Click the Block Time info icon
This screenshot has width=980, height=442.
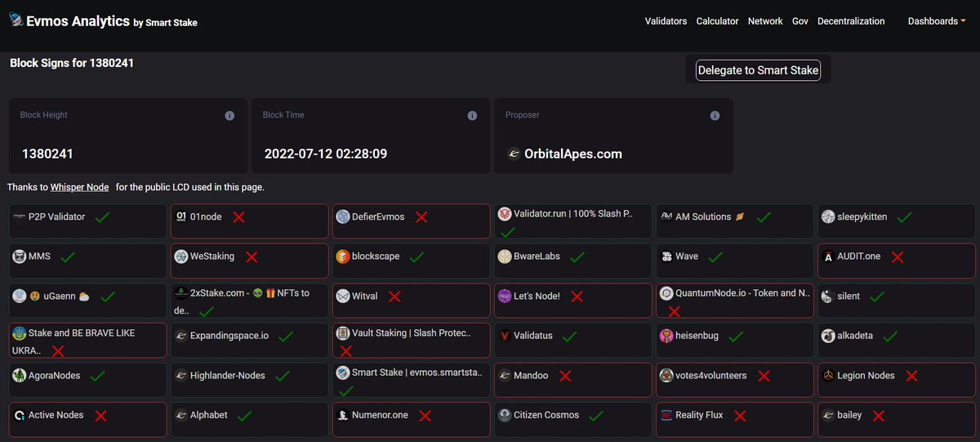(472, 116)
